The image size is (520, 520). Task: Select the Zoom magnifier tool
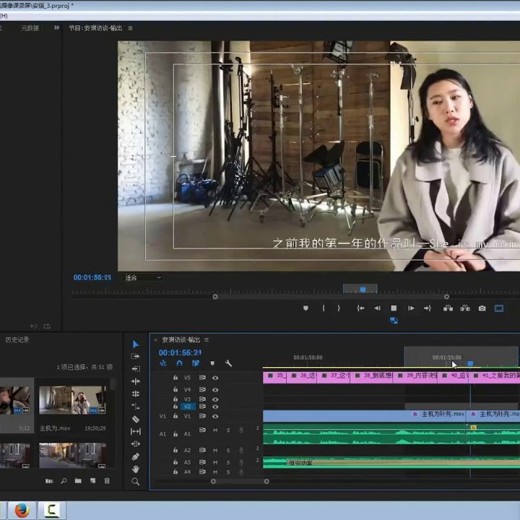[136, 481]
